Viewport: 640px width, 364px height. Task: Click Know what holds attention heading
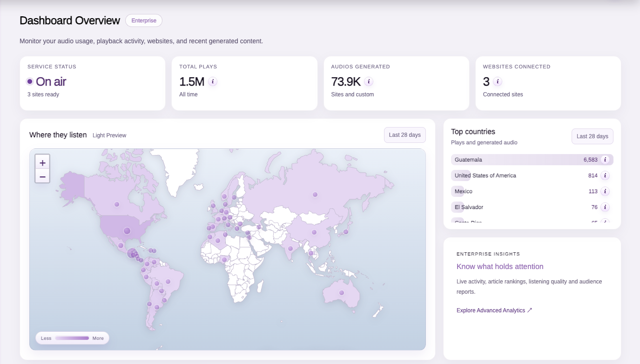pos(500,267)
